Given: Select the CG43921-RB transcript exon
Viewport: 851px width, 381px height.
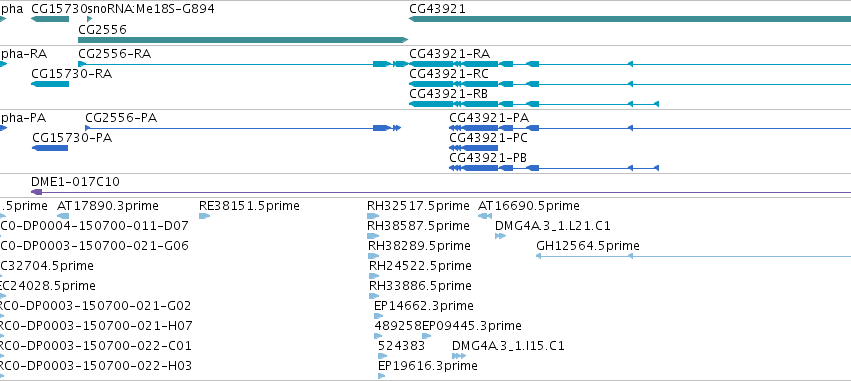Looking at the screenshot, I should click(431, 104).
